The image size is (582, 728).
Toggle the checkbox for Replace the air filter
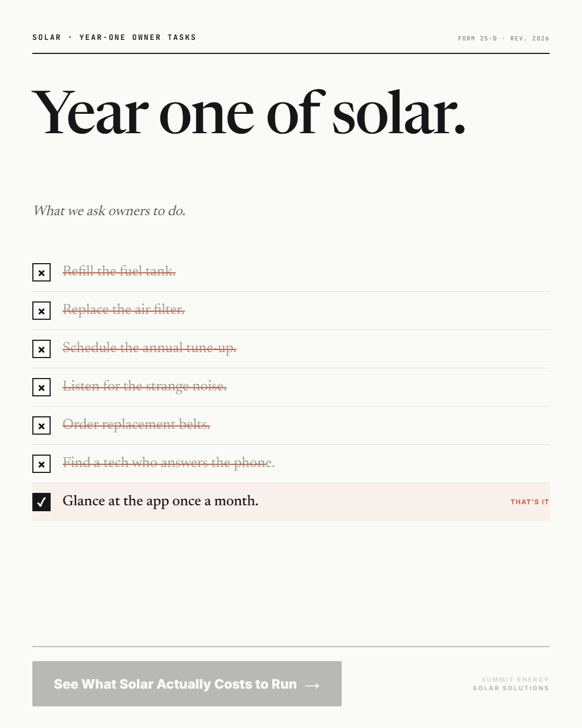tap(41, 311)
